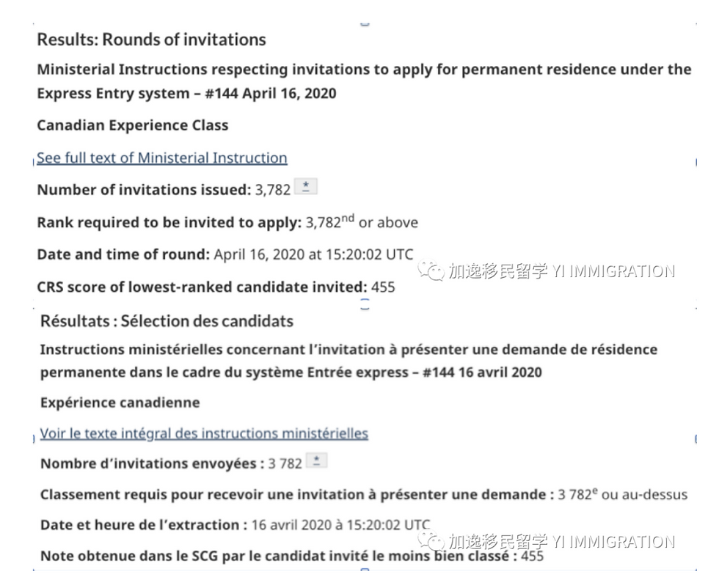Click the 'Résultats : Sélection des candidats' heading

[167, 320]
